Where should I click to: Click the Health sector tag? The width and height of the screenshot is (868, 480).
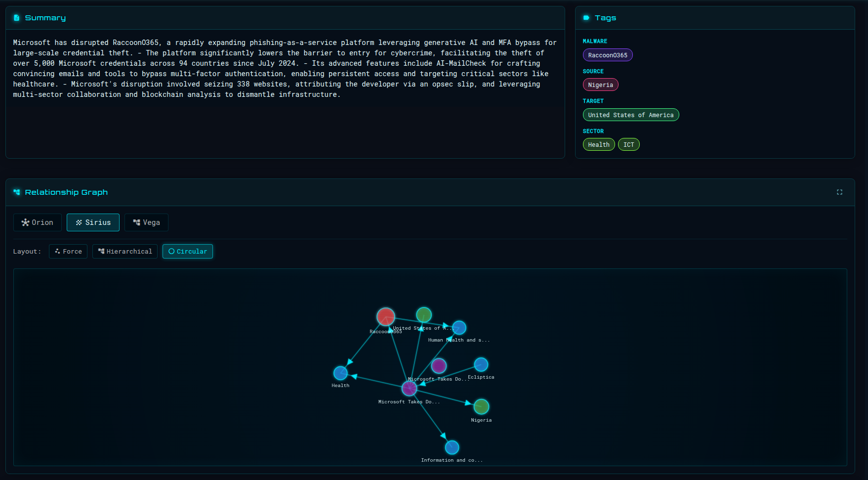[x=599, y=145]
